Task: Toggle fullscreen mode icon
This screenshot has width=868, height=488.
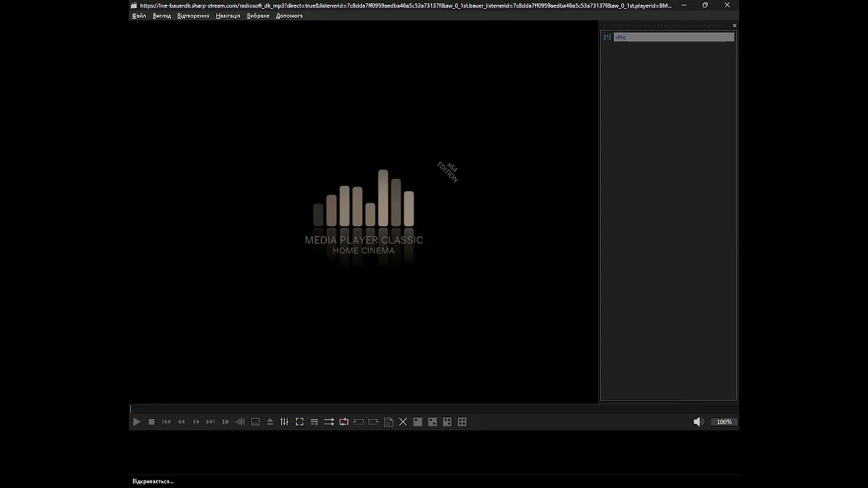Action: click(299, 422)
